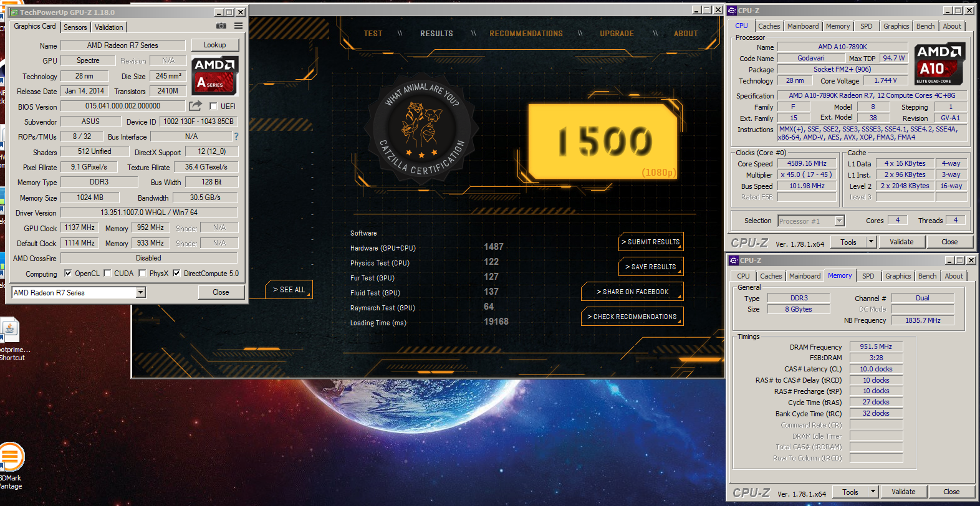Image resolution: width=980 pixels, height=506 pixels.
Task: Open the Catzilla UPGRADE menu
Action: point(617,34)
